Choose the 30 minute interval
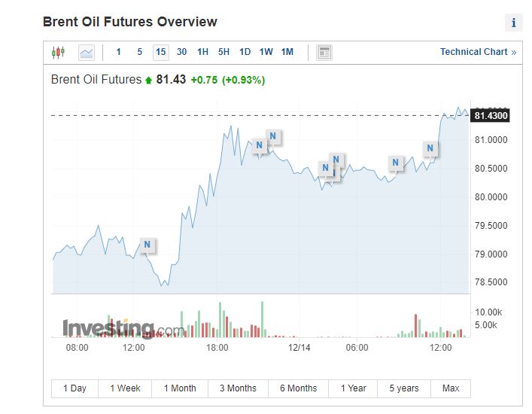Image resolution: width=532 pixels, height=414 pixels. [x=181, y=52]
